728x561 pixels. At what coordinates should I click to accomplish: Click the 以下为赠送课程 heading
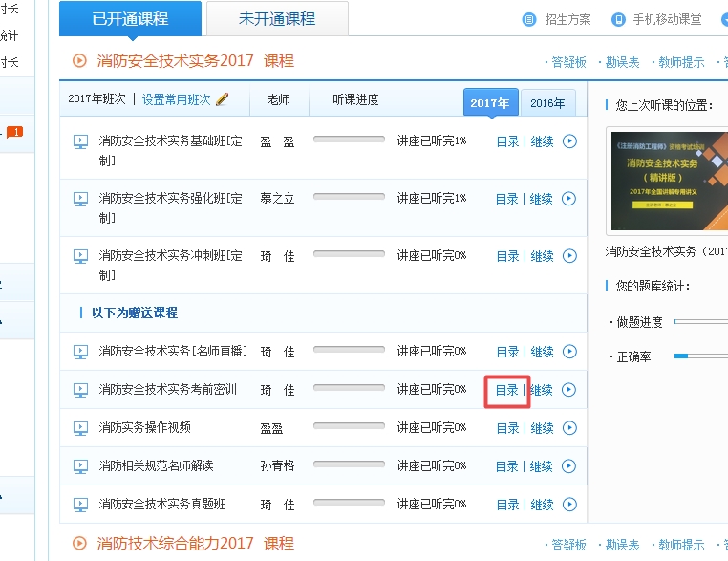134,313
